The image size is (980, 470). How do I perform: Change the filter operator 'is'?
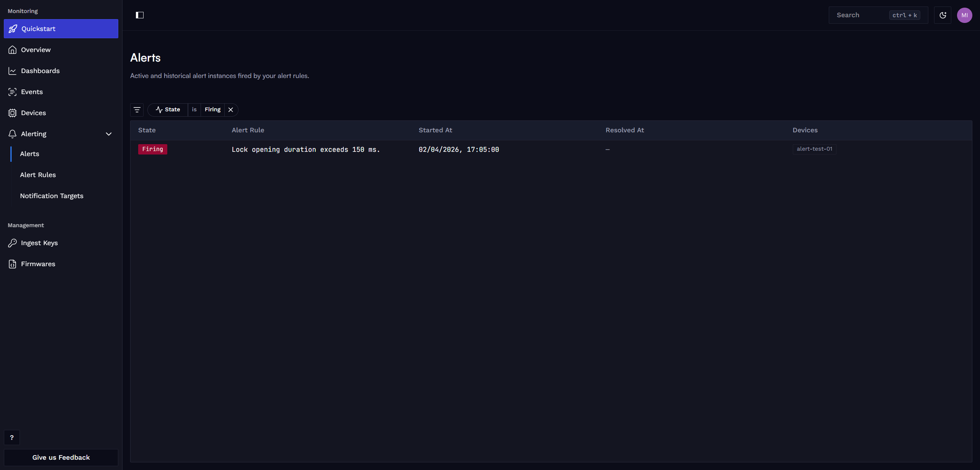coord(194,110)
